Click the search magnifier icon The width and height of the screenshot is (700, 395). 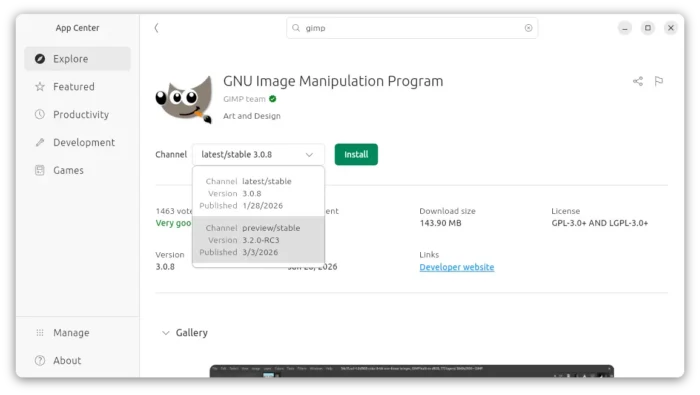point(296,28)
